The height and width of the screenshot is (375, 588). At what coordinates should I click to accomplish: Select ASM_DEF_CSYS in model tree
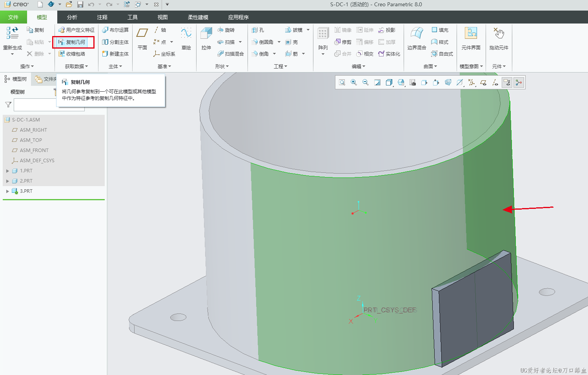click(37, 161)
